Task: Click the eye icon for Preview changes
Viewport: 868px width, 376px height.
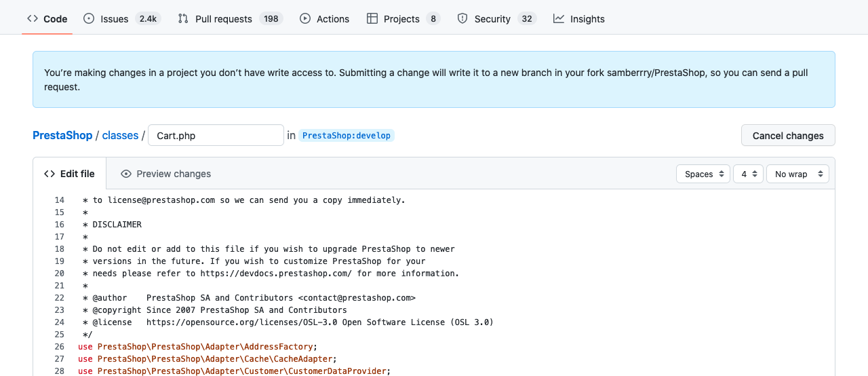Action: click(x=126, y=174)
